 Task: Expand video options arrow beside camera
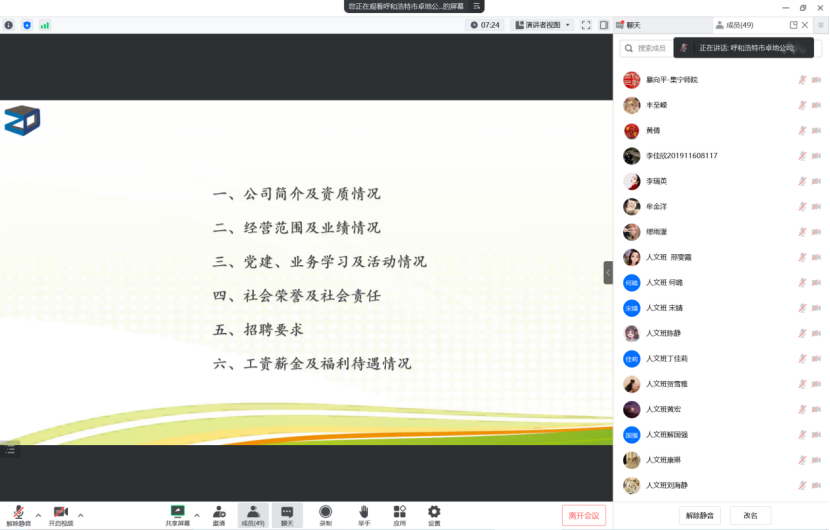[x=81, y=516]
